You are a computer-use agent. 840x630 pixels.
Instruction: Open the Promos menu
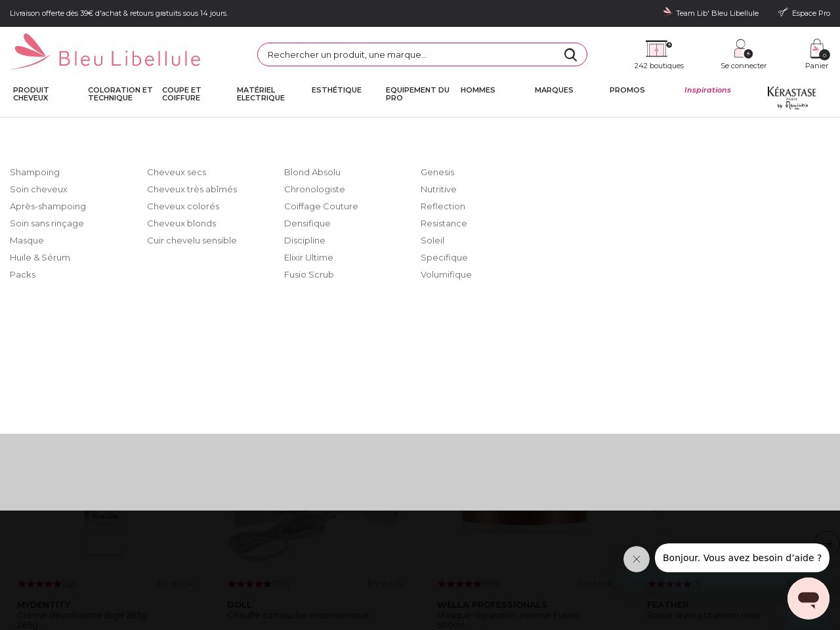(x=627, y=90)
